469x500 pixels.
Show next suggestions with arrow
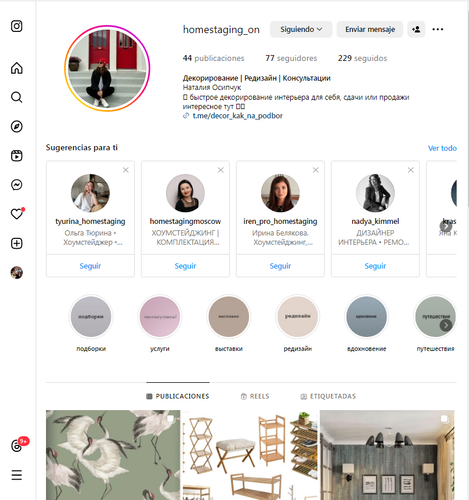pos(446,226)
